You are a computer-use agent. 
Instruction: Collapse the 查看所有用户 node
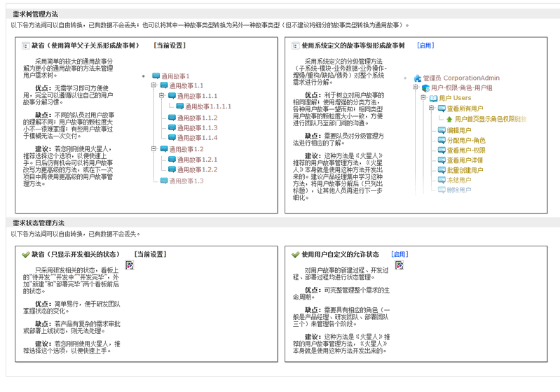432,108
